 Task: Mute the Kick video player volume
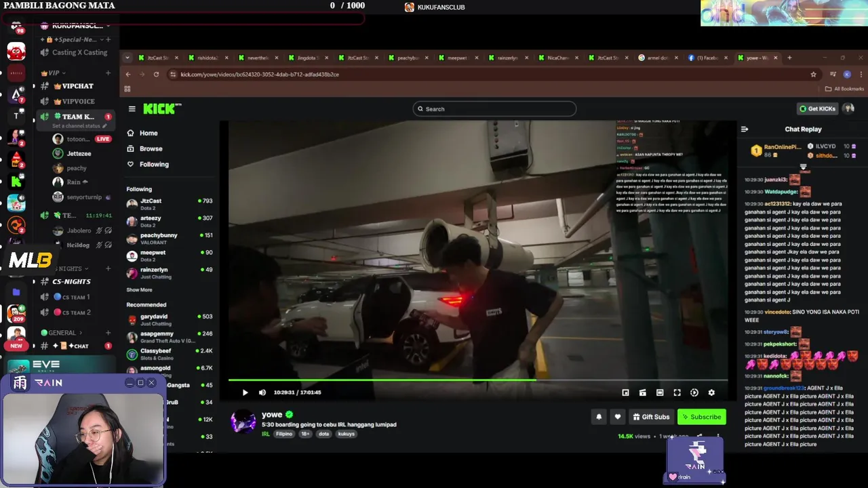pos(262,392)
